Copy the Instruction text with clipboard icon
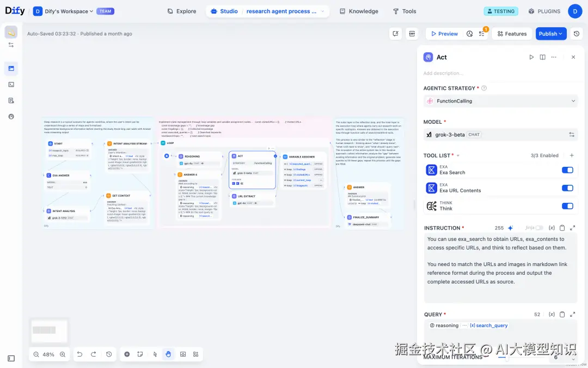The height and width of the screenshot is (368, 588). tap(562, 228)
